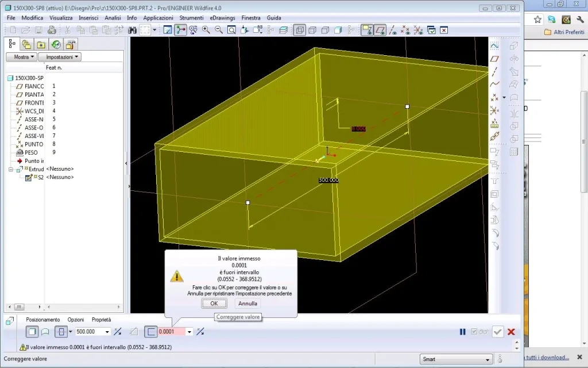Image resolution: width=588 pixels, height=368 pixels.
Task: Switch to Folder Browser tab
Action: click(x=26, y=45)
